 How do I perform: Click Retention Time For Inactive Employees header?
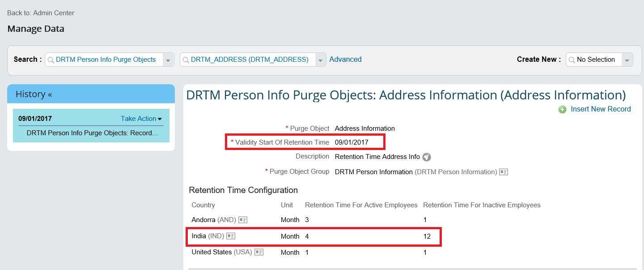point(482,205)
